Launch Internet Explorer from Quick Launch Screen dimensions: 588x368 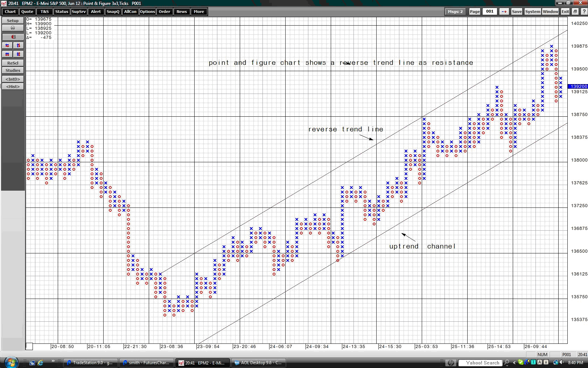[x=41, y=363]
